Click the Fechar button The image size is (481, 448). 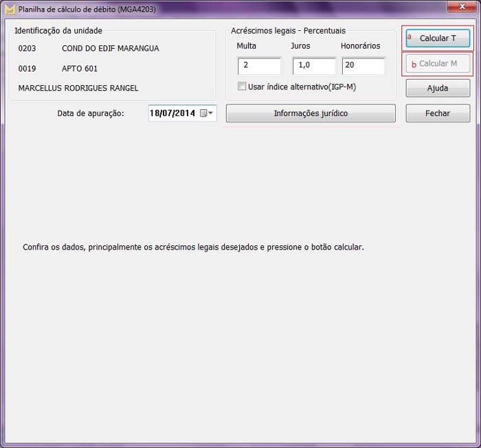coord(438,113)
